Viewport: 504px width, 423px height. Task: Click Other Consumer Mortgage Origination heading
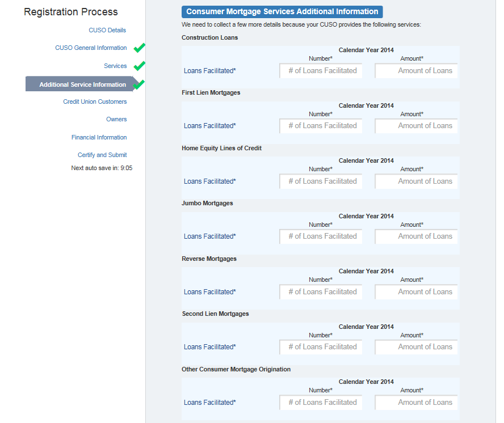[236, 369]
